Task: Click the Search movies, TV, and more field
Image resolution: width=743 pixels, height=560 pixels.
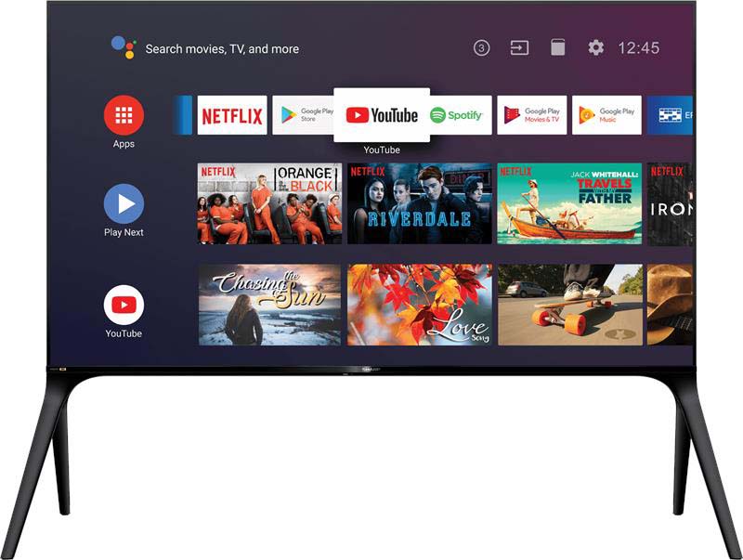Action: (x=222, y=49)
